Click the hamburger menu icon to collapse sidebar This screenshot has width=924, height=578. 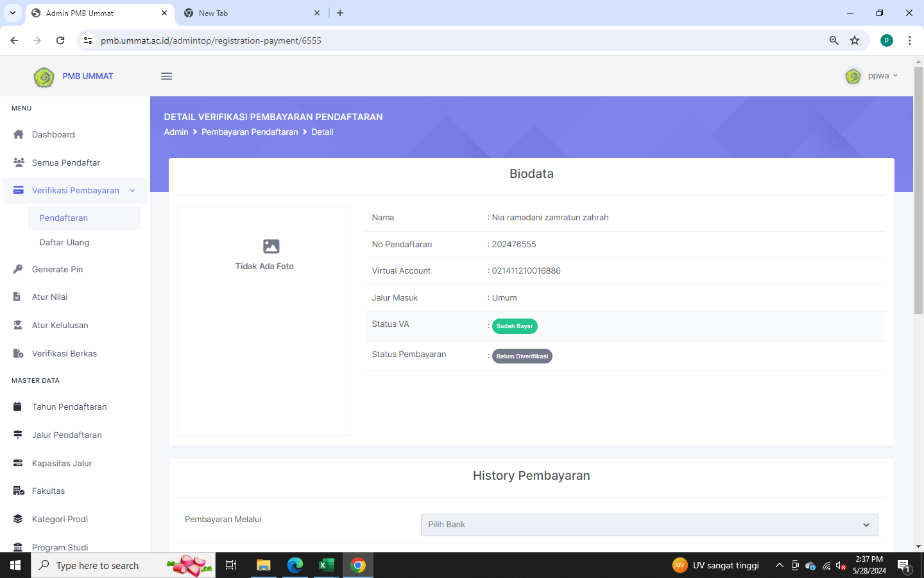(x=166, y=76)
